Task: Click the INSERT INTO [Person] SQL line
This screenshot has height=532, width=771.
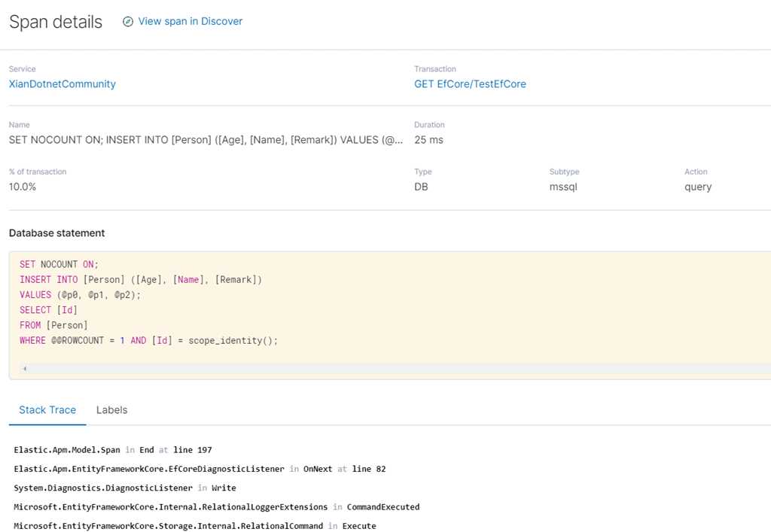Action: click(141, 279)
